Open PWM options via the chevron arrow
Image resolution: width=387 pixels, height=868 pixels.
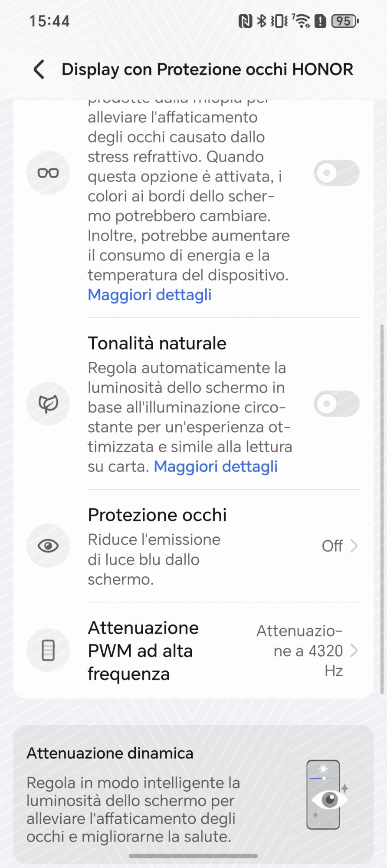pyautogui.click(x=354, y=650)
